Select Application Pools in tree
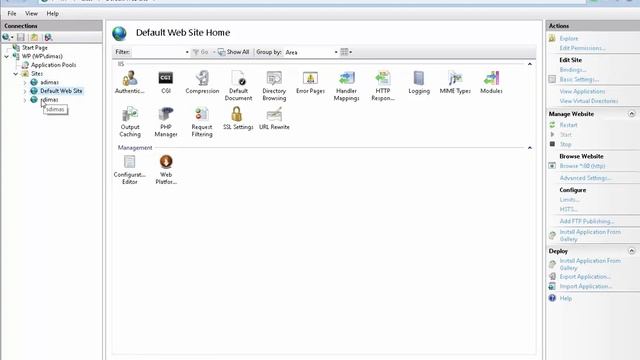 [53, 65]
